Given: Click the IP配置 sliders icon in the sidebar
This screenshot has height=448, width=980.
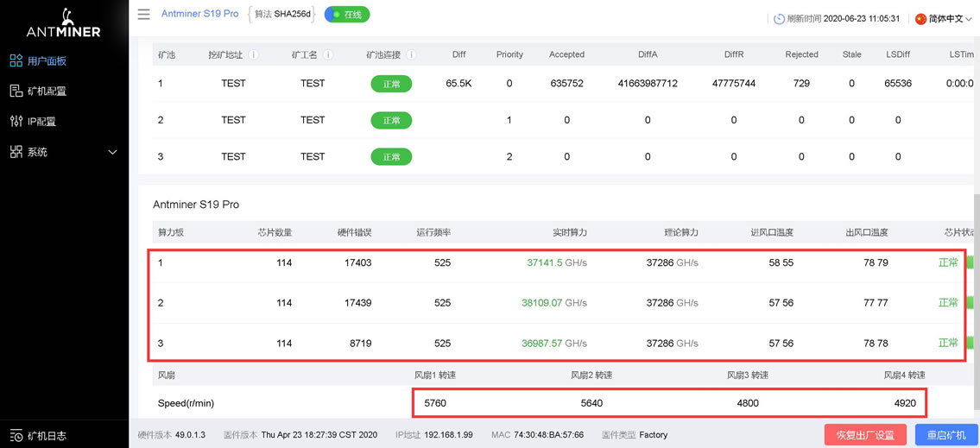Looking at the screenshot, I should [x=16, y=122].
